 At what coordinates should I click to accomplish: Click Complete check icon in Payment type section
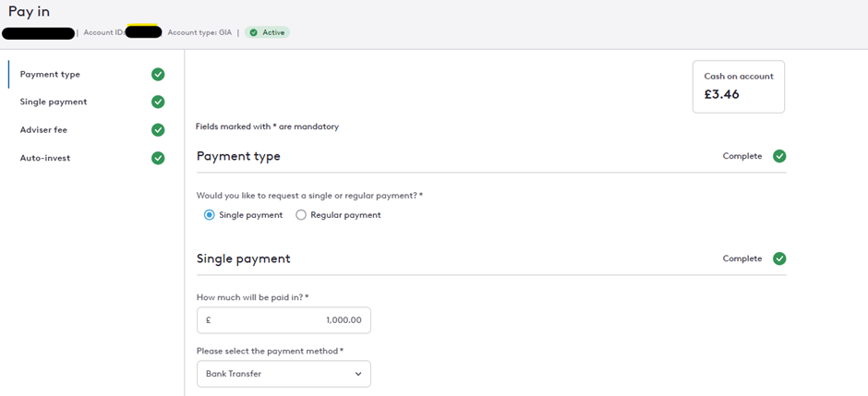[x=779, y=156]
